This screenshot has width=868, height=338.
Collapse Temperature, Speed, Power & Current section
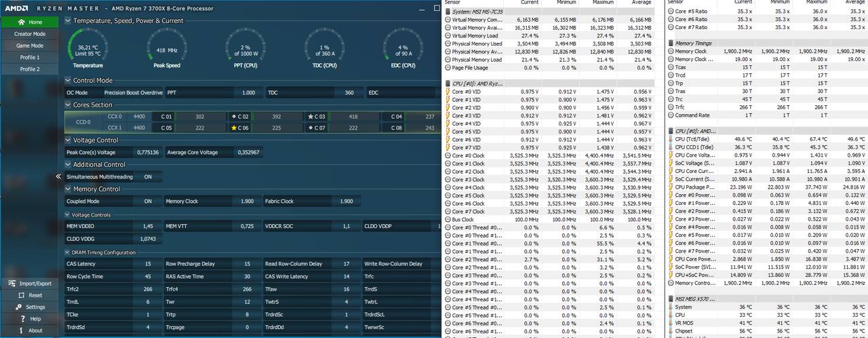click(68, 21)
